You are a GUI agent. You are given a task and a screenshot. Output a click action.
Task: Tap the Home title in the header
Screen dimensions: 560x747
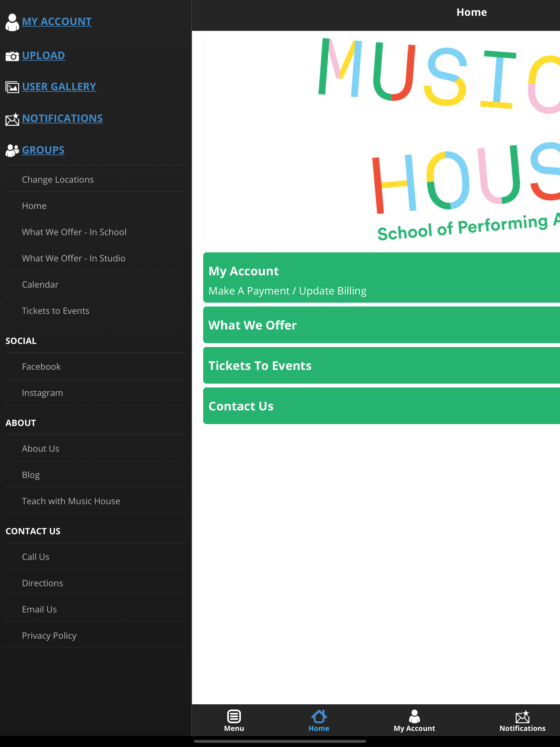(x=471, y=12)
